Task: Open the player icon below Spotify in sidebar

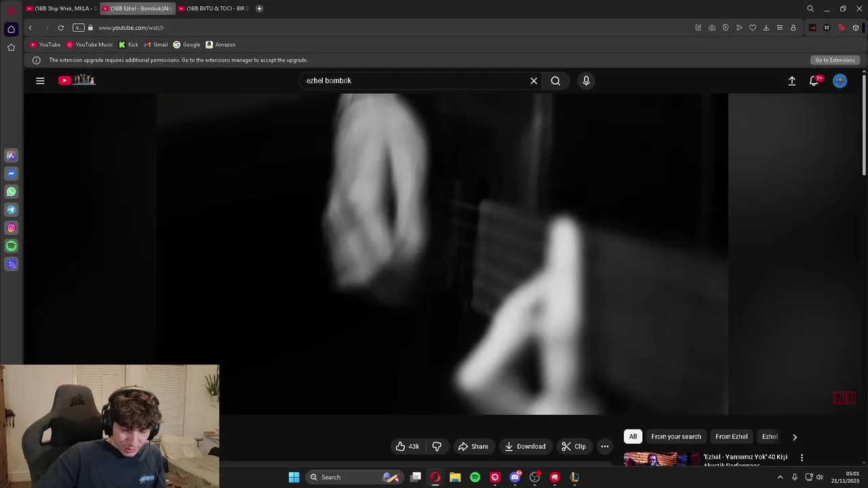Action: point(11,264)
